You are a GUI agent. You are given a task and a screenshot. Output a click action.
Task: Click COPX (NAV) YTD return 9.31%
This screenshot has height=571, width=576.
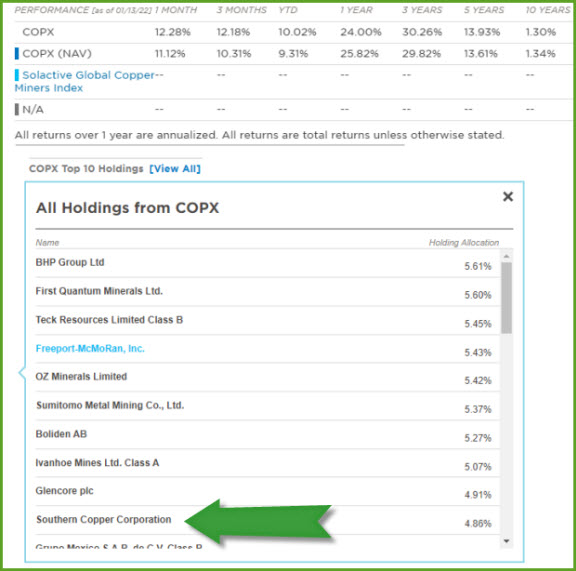tap(293, 54)
